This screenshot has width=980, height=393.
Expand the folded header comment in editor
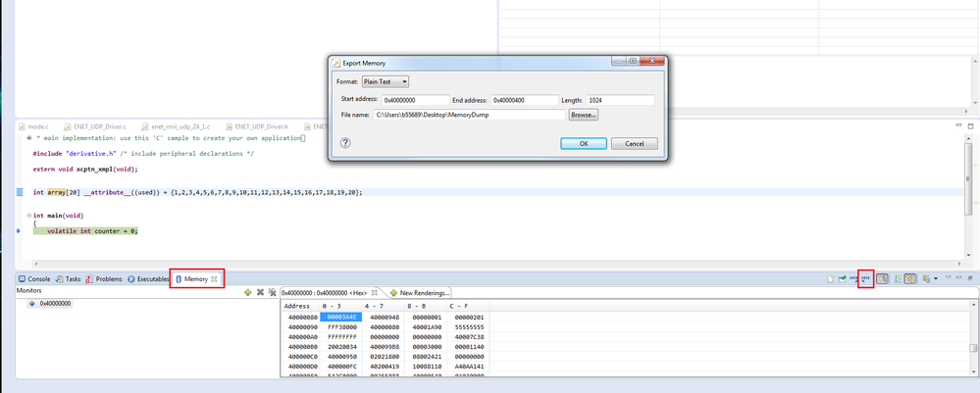(29, 137)
